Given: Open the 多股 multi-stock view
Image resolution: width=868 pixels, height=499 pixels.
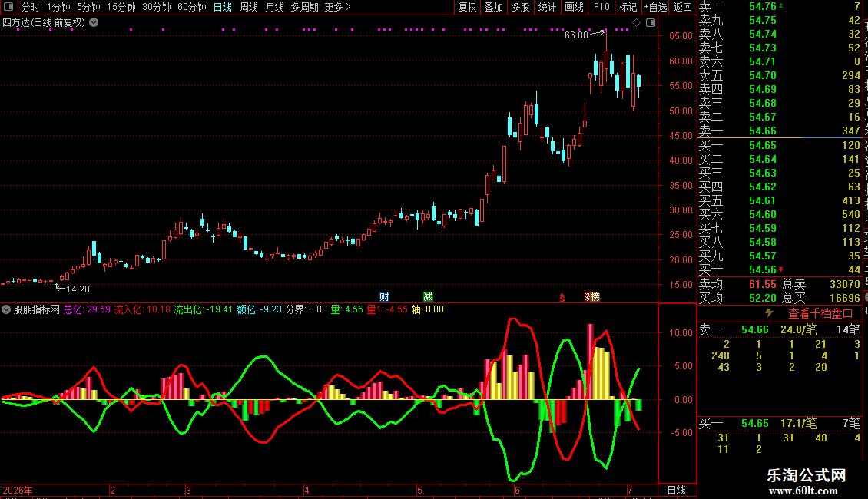Looking at the screenshot, I should pos(520,7).
